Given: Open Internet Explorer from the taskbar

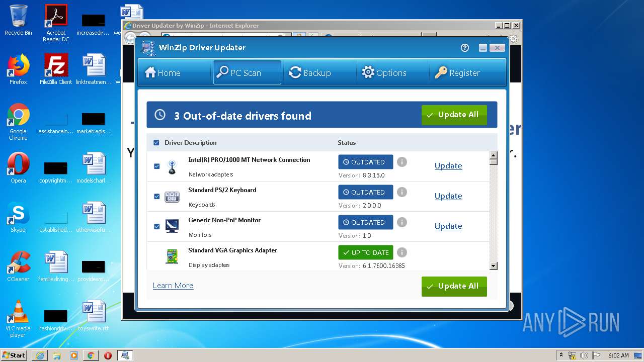Looking at the screenshot, I should [x=40, y=355].
